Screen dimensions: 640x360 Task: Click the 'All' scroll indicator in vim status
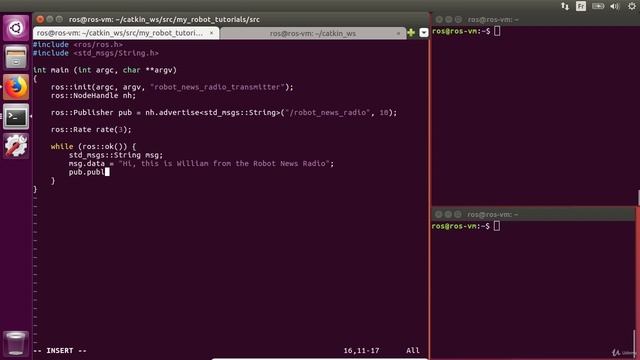pyautogui.click(x=413, y=351)
